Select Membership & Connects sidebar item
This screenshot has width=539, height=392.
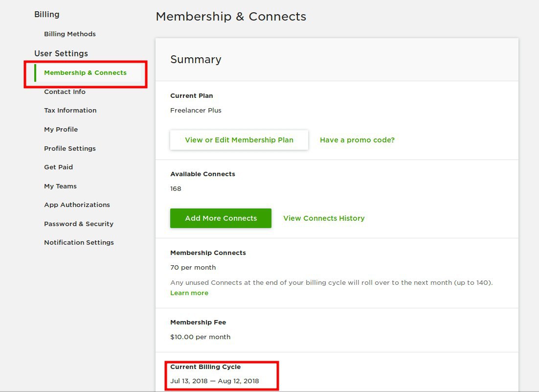pyautogui.click(x=85, y=73)
